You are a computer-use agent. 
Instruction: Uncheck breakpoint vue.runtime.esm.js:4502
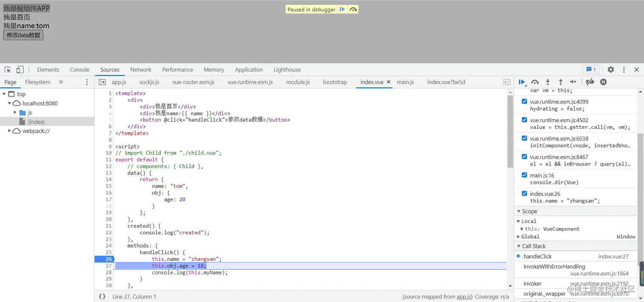(524, 120)
